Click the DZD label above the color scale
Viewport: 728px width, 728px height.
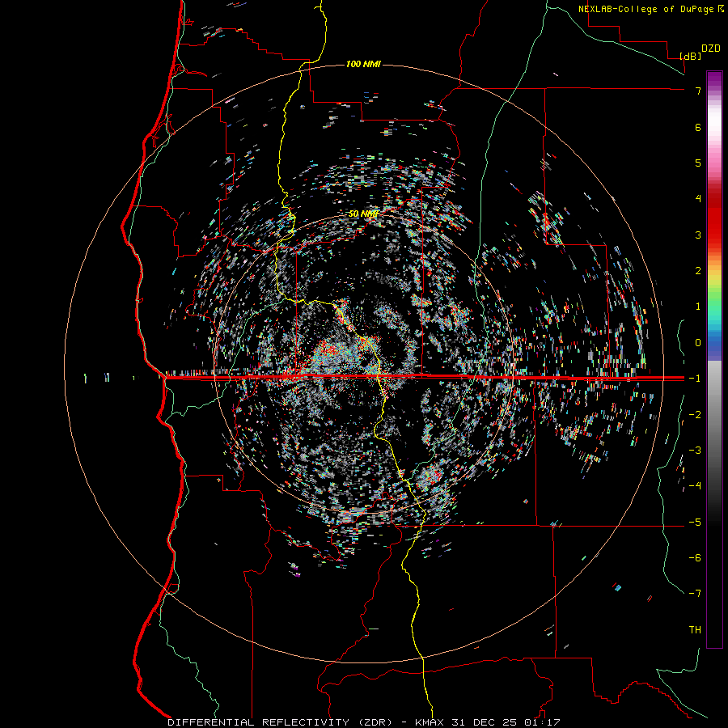click(x=711, y=49)
